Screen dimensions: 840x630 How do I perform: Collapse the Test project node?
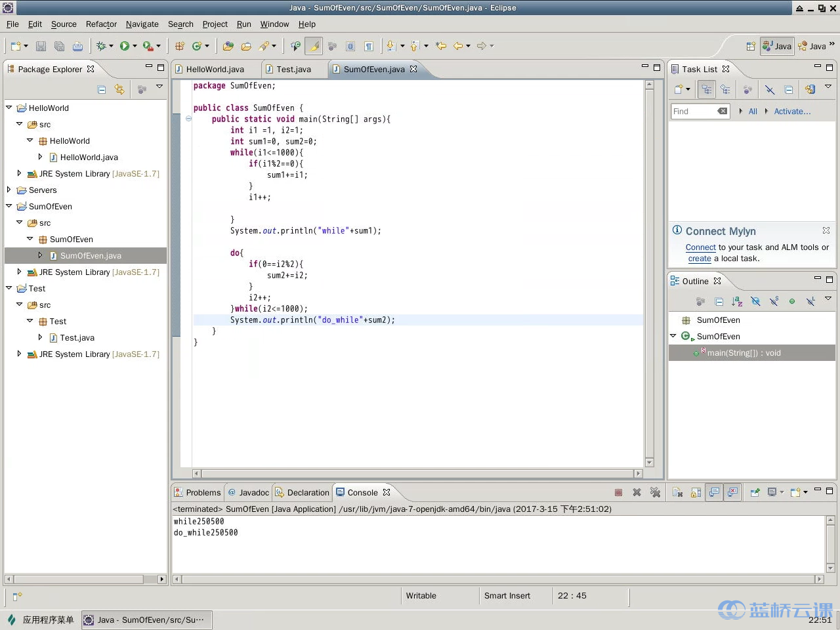9,287
